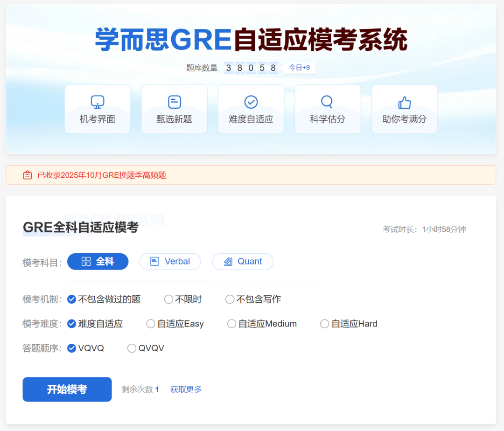This screenshot has height=431, width=504.
Task: Click the 学而思GRE自适应模考系统 title
Action: [x=251, y=40]
